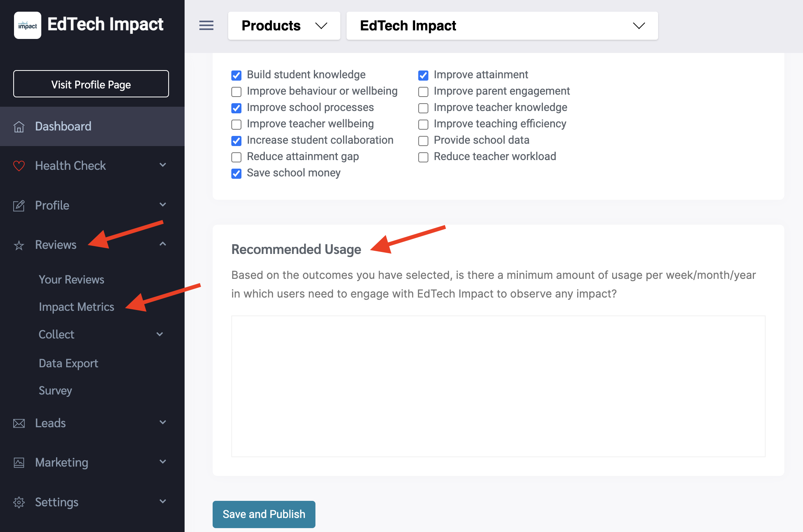
Task: Click the Leads envelope icon
Action: click(19, 423)
